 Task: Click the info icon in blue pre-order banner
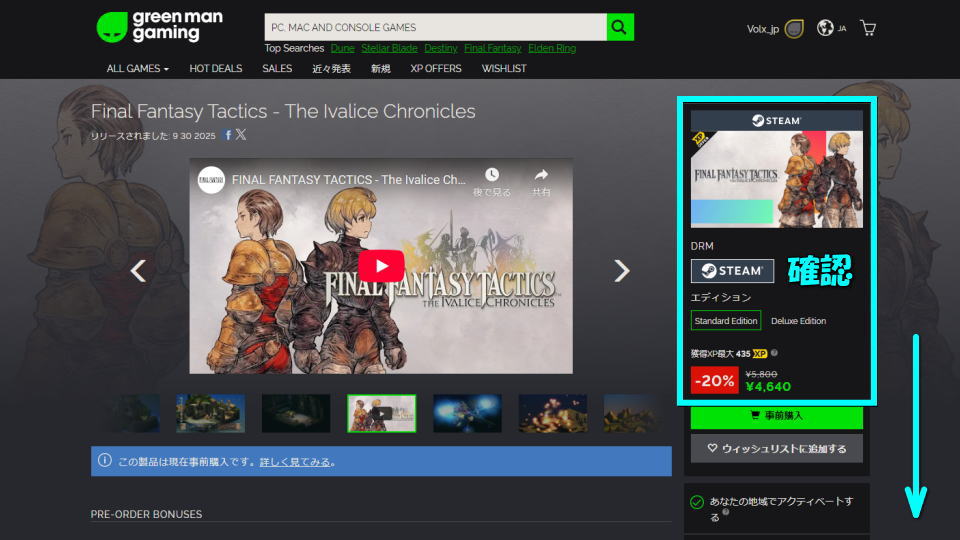[x=105, y=460]
